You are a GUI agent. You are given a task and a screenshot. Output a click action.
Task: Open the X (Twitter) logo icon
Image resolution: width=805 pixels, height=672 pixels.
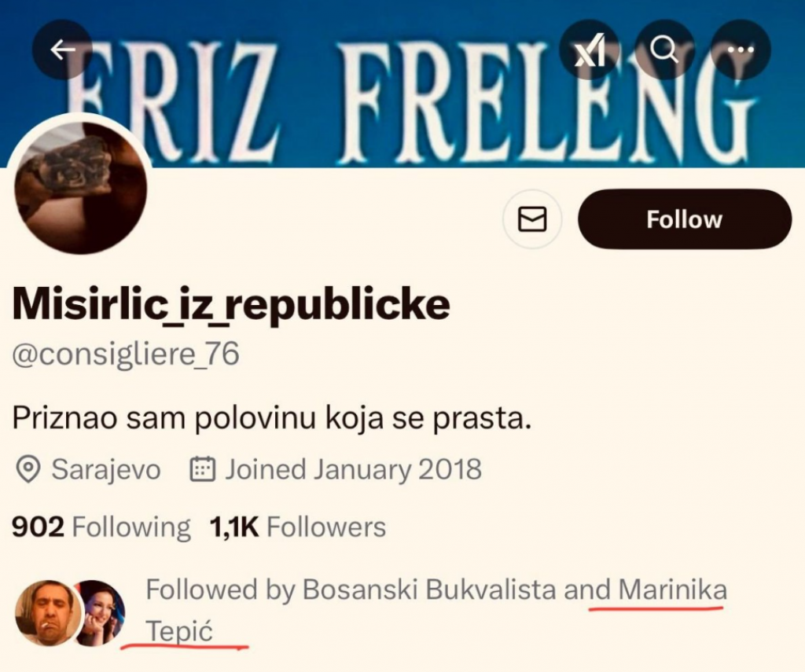tap(588, 50)
